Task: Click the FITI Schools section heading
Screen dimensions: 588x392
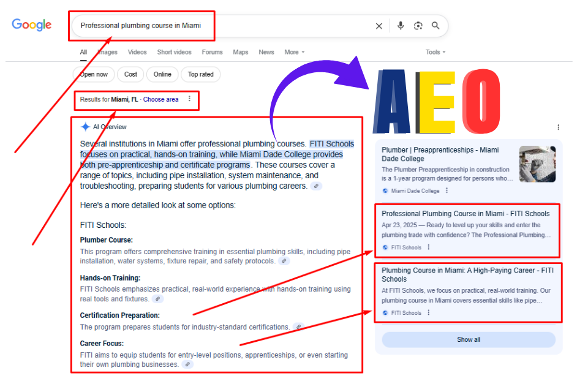Action: 103,225
